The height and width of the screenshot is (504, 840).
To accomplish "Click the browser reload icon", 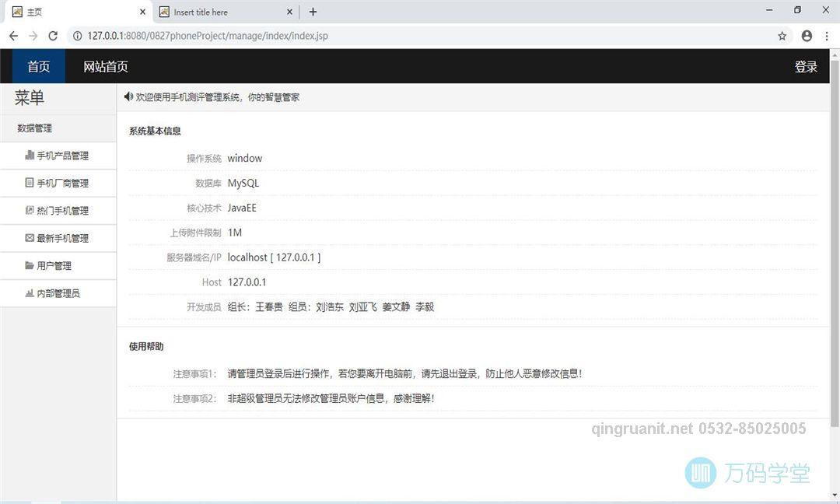I will [53, 36].
